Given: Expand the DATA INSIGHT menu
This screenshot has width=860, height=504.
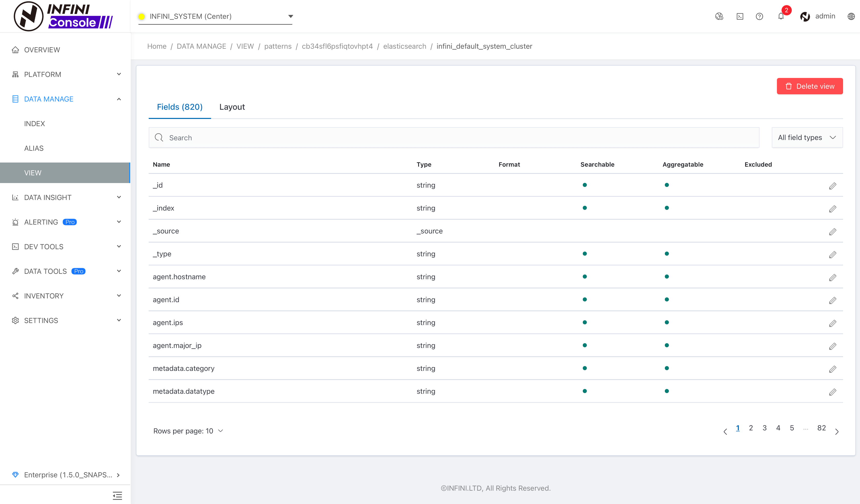Looking at the screenshot, I should tap(65, 197).
